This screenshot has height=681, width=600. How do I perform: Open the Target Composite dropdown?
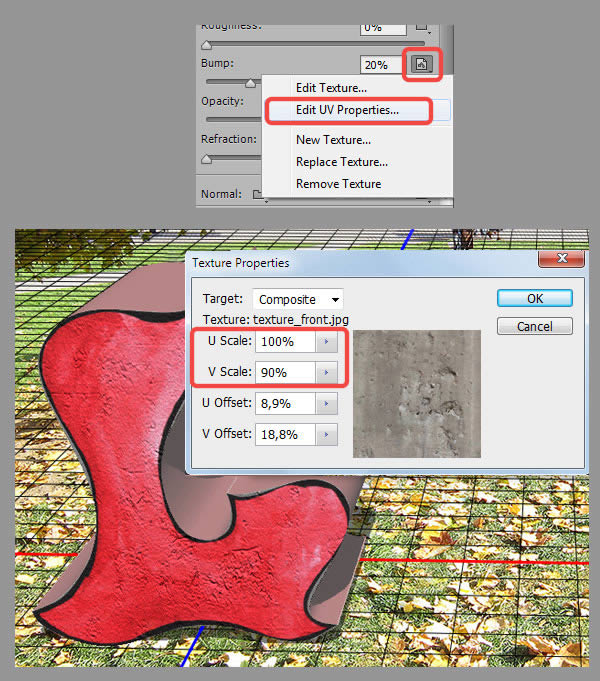coord(298,299)
